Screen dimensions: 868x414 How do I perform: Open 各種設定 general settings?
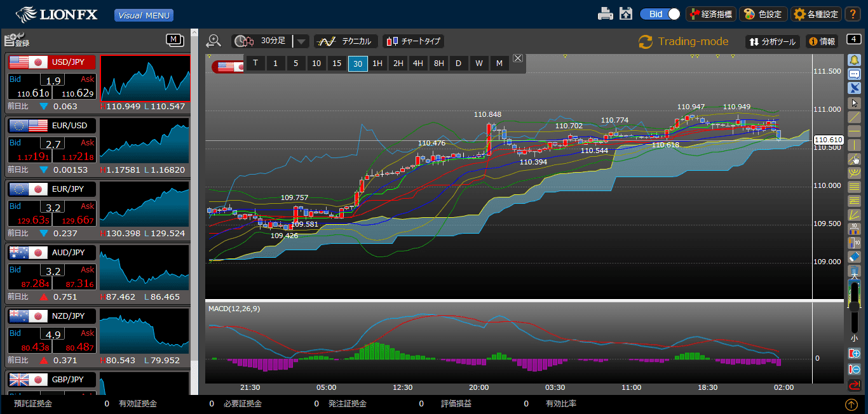pyautogui.click(x=817, y=14)
